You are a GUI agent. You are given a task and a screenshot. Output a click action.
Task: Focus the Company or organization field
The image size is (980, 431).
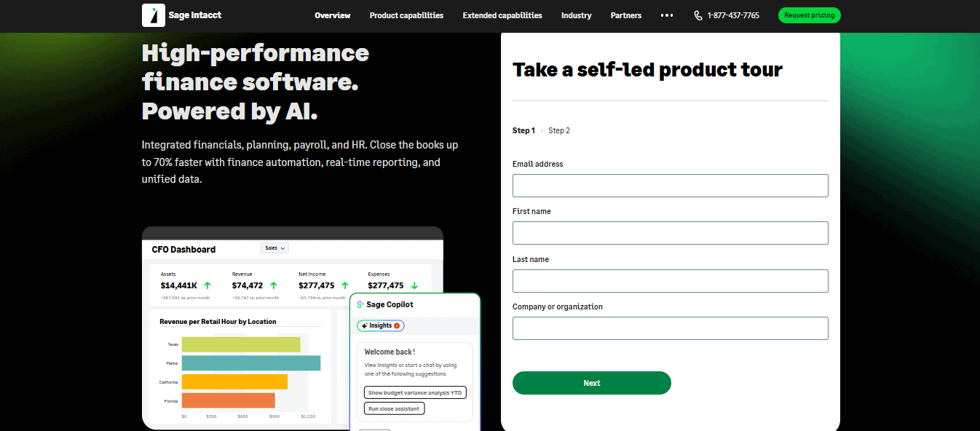click(670, 328)
